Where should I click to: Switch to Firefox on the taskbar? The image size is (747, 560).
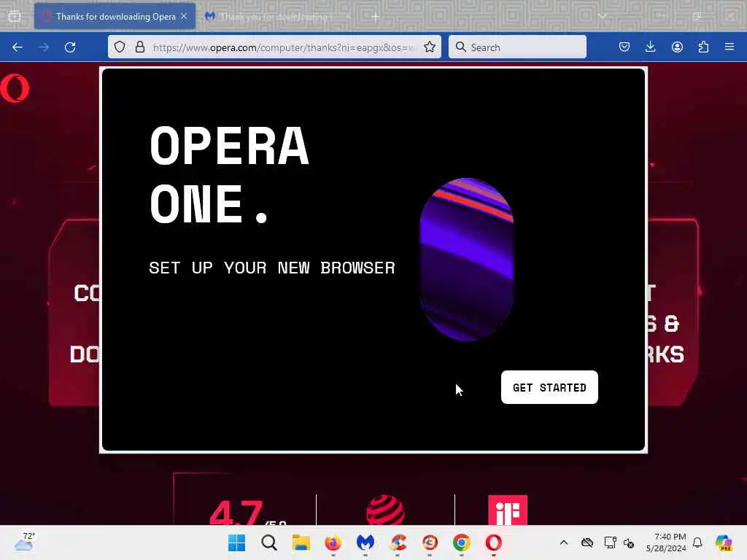pos(333,542)
